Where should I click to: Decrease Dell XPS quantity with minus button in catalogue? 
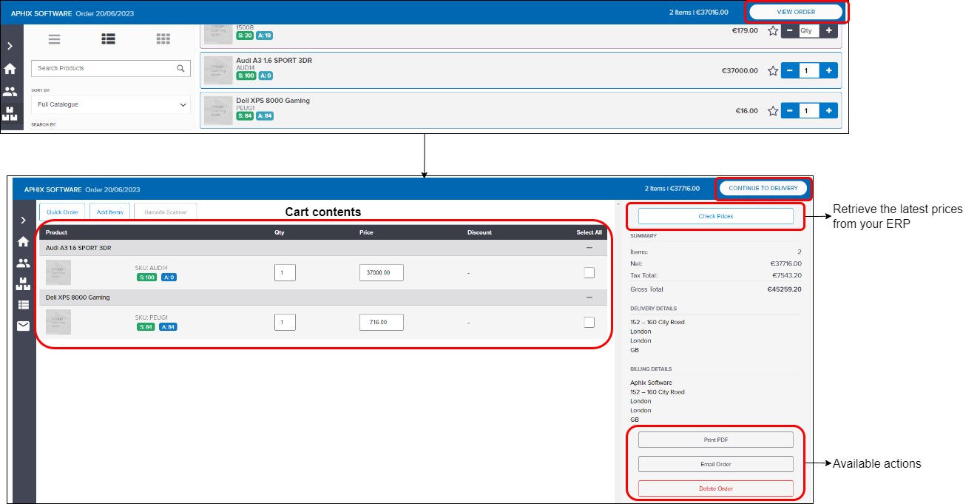pos(789,111)
